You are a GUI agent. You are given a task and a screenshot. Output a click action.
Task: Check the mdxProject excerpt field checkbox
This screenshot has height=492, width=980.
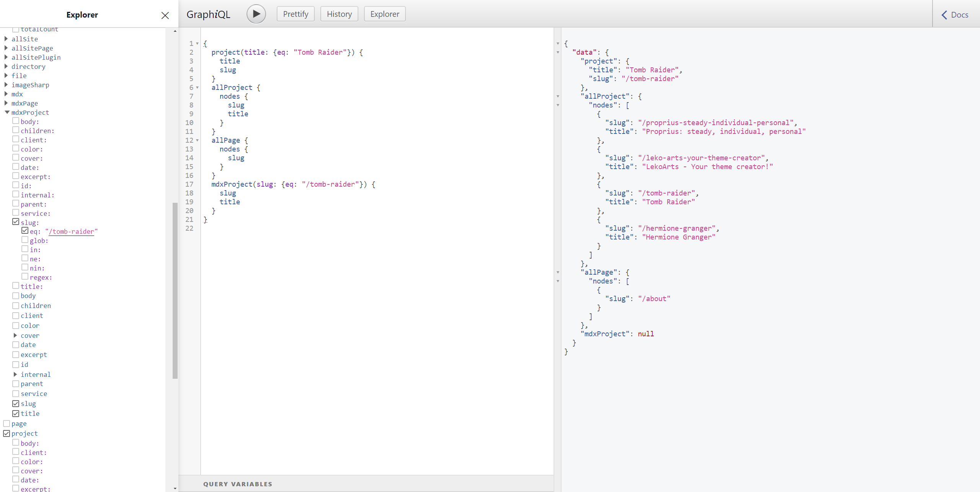coord(16,355)
